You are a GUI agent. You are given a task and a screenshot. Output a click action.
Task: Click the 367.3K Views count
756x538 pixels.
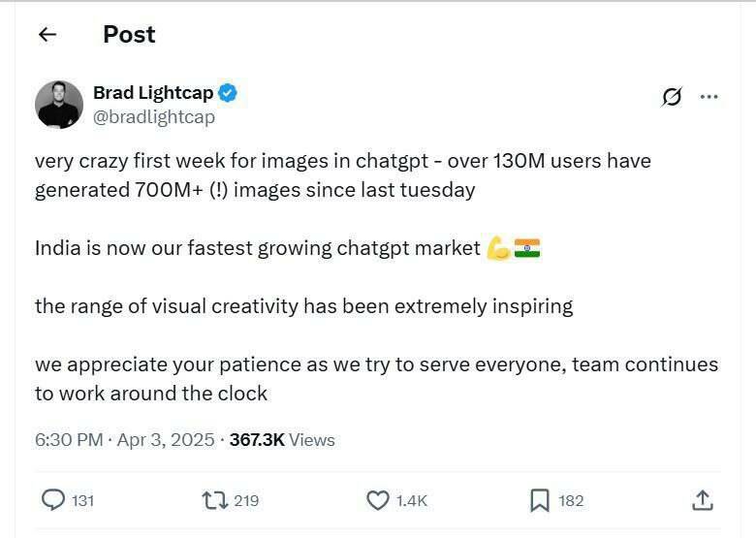[x=282, y=440]
